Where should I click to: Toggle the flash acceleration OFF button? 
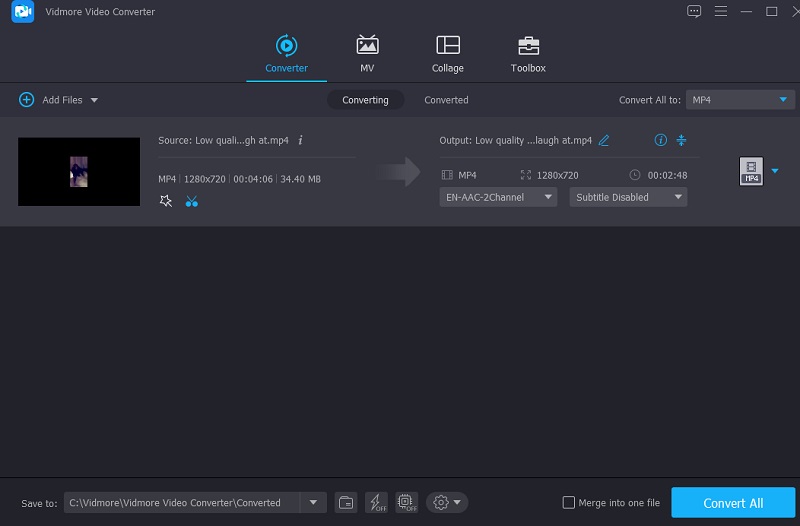pyautogui.click(x=376, y=502)
